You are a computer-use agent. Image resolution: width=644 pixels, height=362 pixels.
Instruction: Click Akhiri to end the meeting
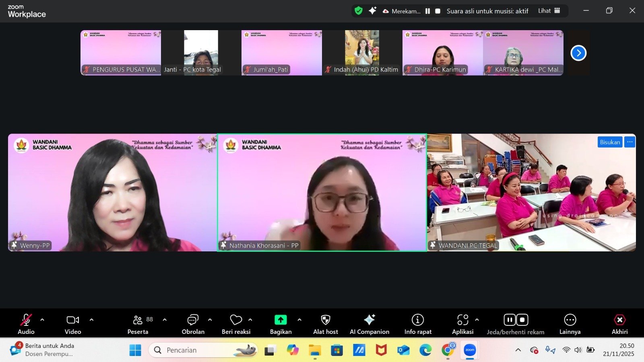[x=619, y=324]
